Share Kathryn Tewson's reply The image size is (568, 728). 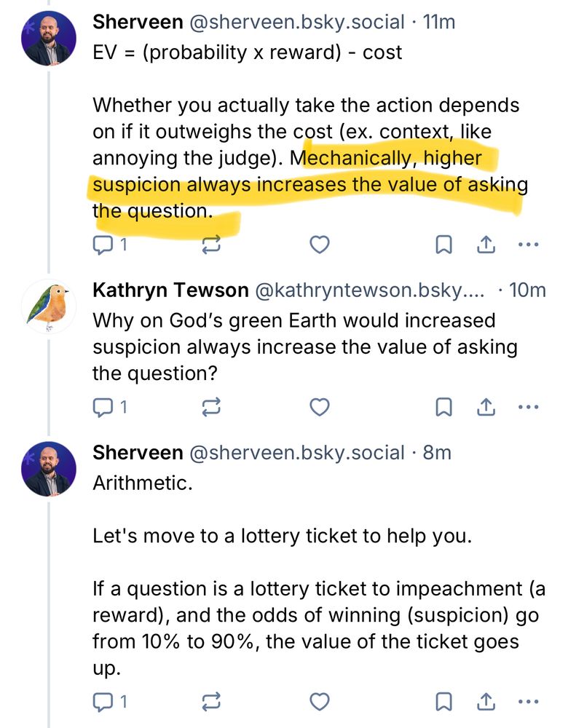click(486, 407)
